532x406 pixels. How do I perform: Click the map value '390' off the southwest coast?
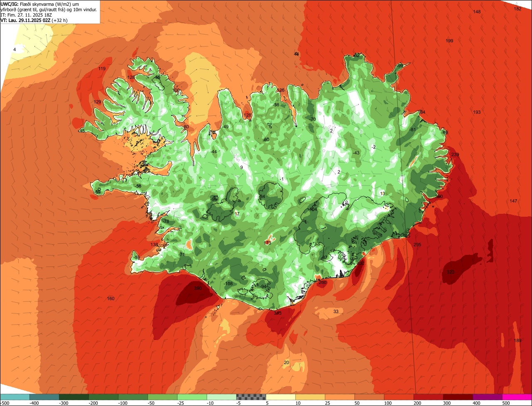(x=198, y=288)
